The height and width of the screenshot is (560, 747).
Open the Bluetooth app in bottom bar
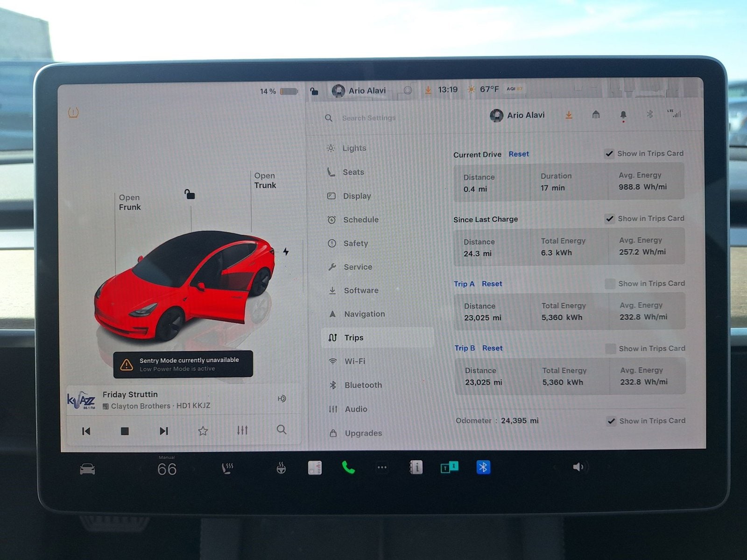[x=483, y=467]
